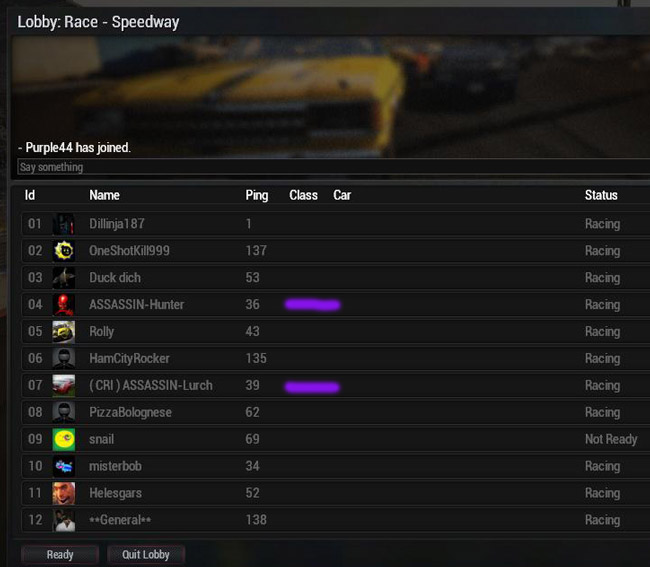The height and width of the screenshot is (567, 650).
Task: Sort player list by Ping header
Action: pos(257,195)
